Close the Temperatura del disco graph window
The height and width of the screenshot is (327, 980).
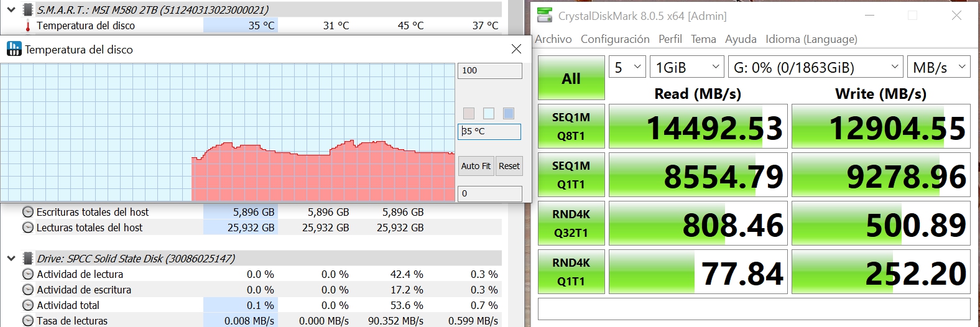click(516, 49)
